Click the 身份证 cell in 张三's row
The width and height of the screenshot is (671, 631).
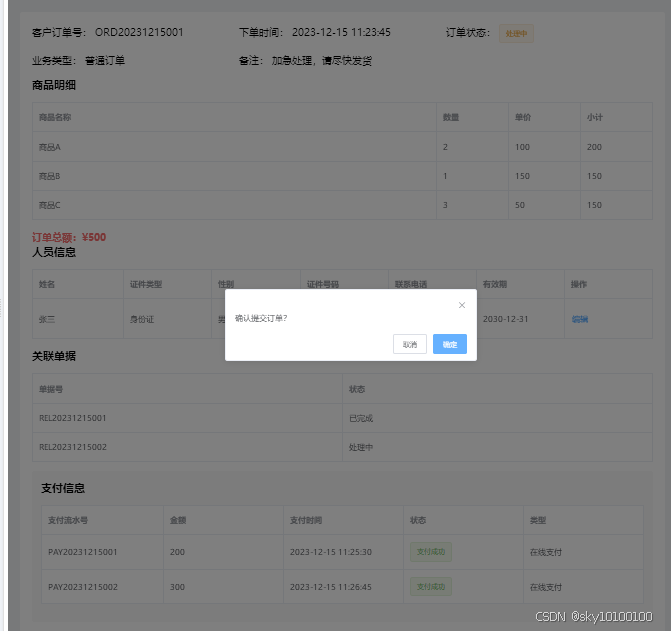coord(142,319)
